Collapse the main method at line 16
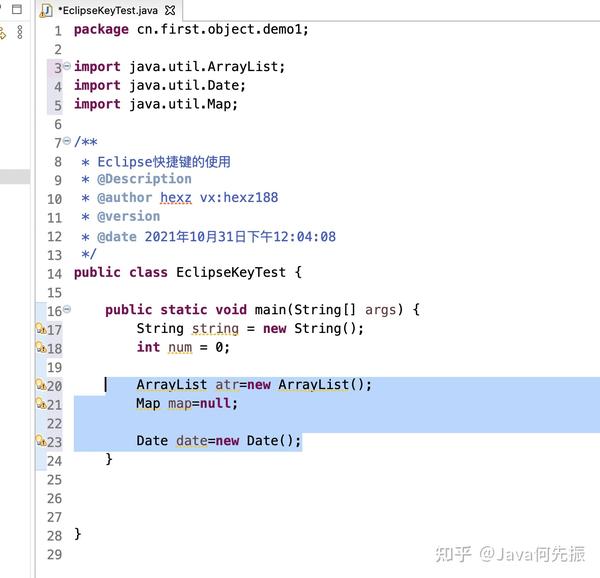The width and height of the screenshot is (600, 578). pyautogui.click(x=67, y=308)
